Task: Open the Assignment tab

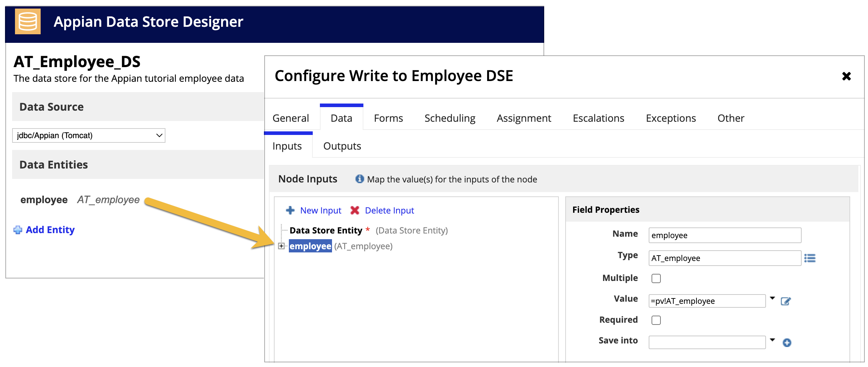Action: click(524, 118)
